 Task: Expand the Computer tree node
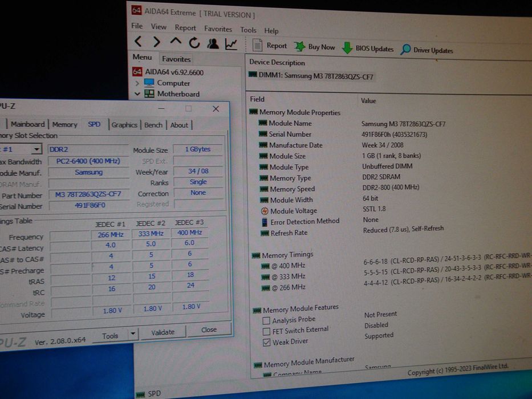(137, 83)
